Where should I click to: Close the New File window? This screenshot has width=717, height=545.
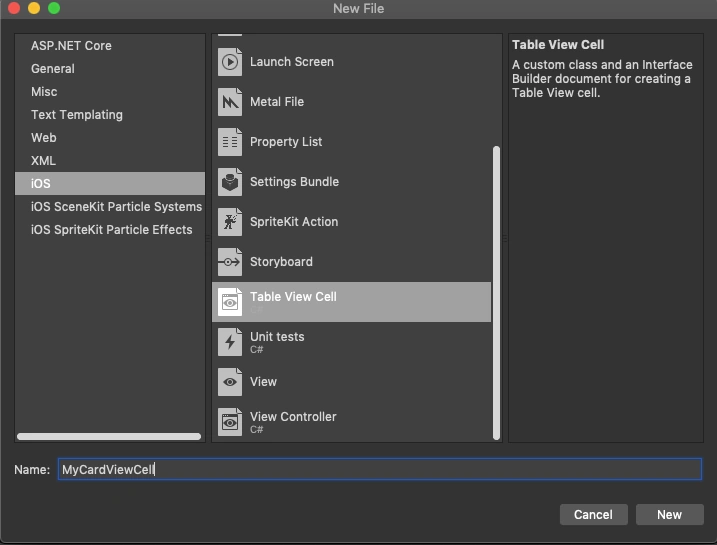[x=14, y=8]
